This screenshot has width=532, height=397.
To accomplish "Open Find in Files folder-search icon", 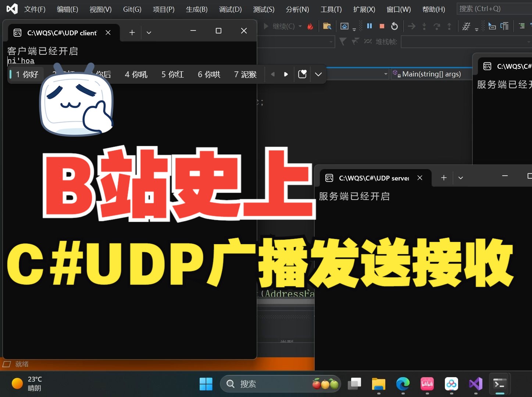I will pyautogui.click(x=327, y=26).
